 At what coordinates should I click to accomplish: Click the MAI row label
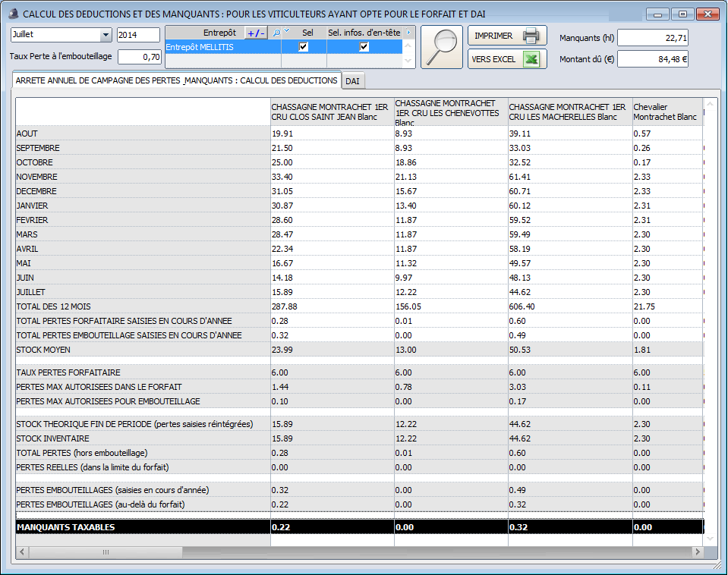tap(24, 263)
